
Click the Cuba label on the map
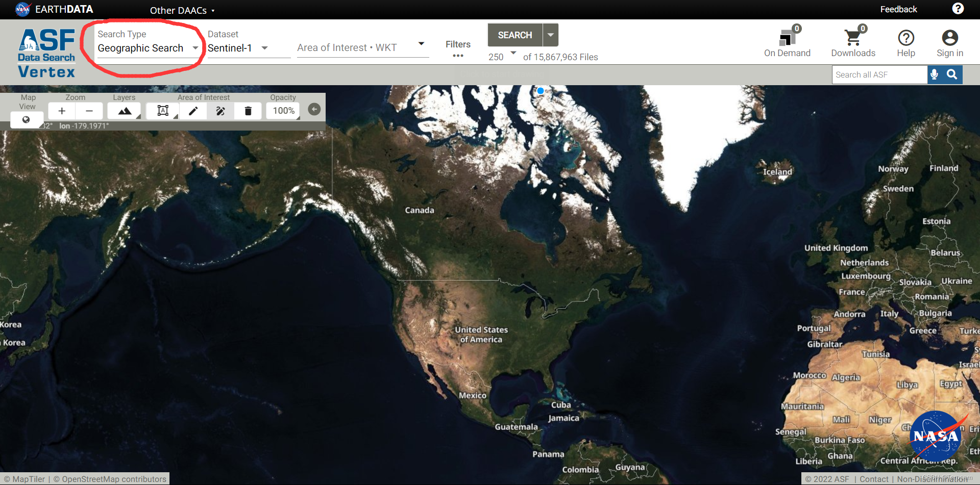(x=561, y=405)
